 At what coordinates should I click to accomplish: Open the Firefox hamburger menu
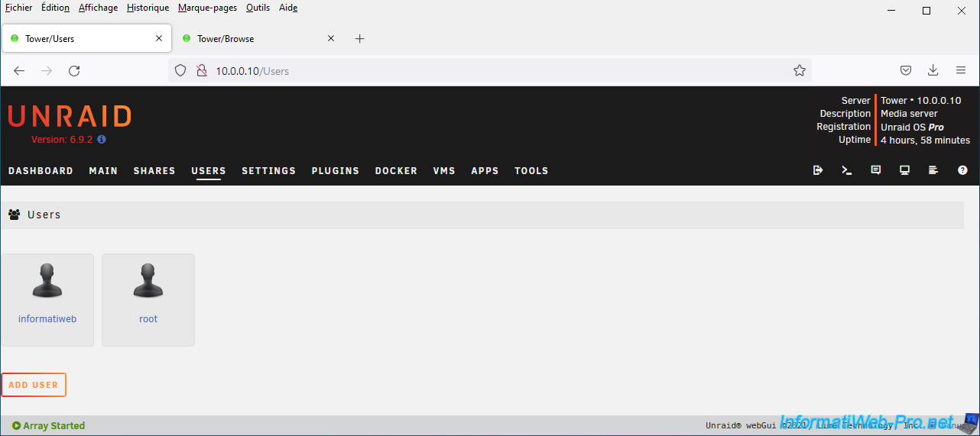point(961,70)
